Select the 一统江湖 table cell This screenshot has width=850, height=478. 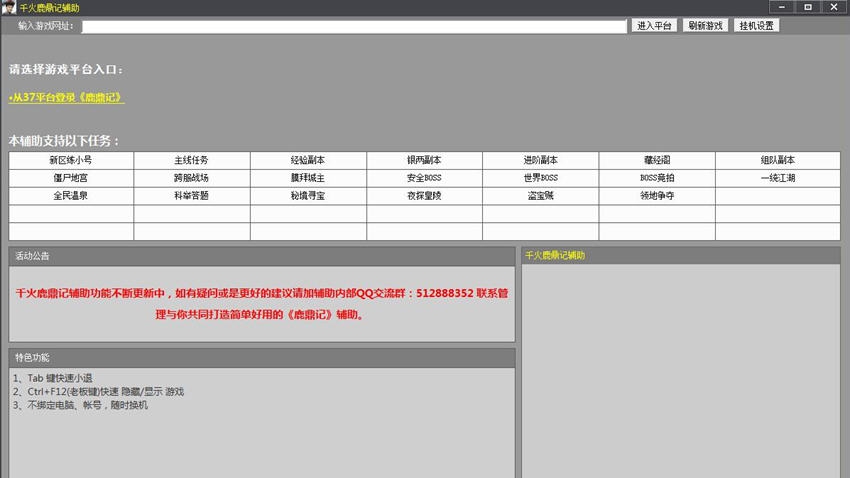778,178
